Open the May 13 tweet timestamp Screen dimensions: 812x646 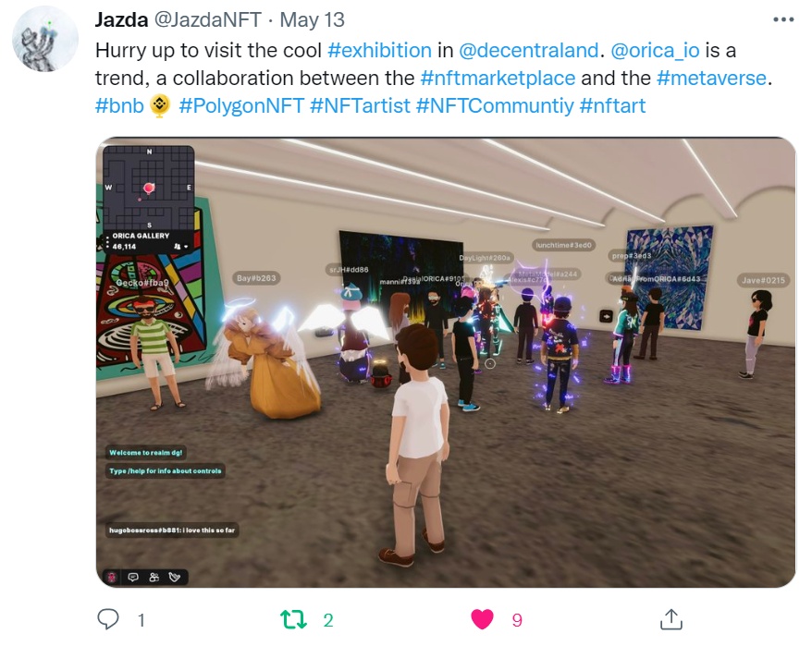313,20
